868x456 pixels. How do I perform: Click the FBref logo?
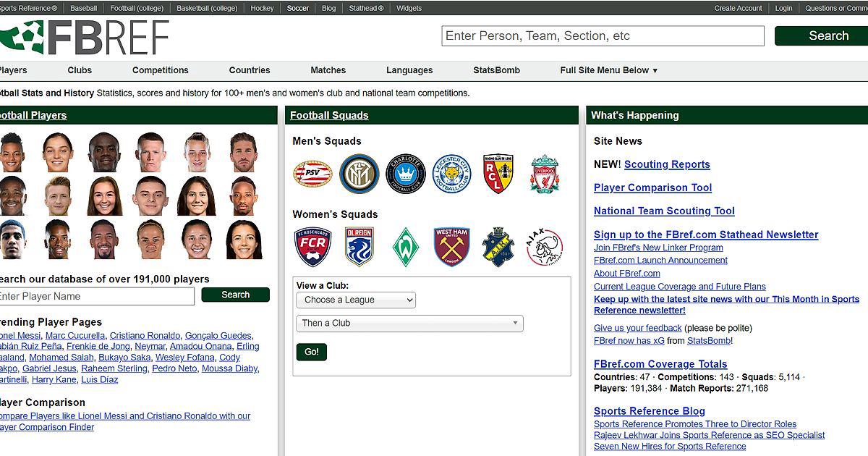84,37
